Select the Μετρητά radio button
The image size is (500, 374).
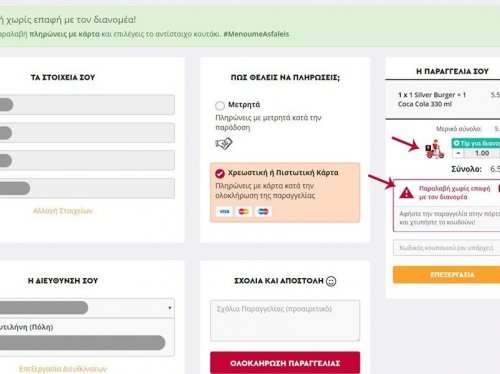coord(220,106)
